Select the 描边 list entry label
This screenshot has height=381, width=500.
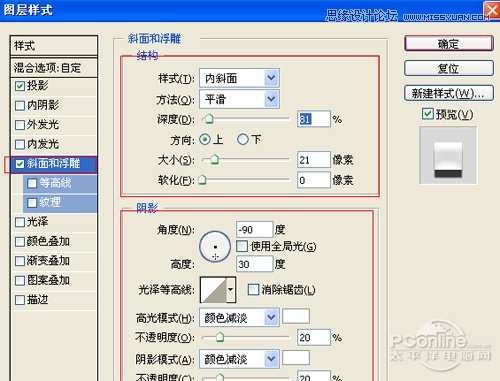pyautogui.click(x=37, y=300)
